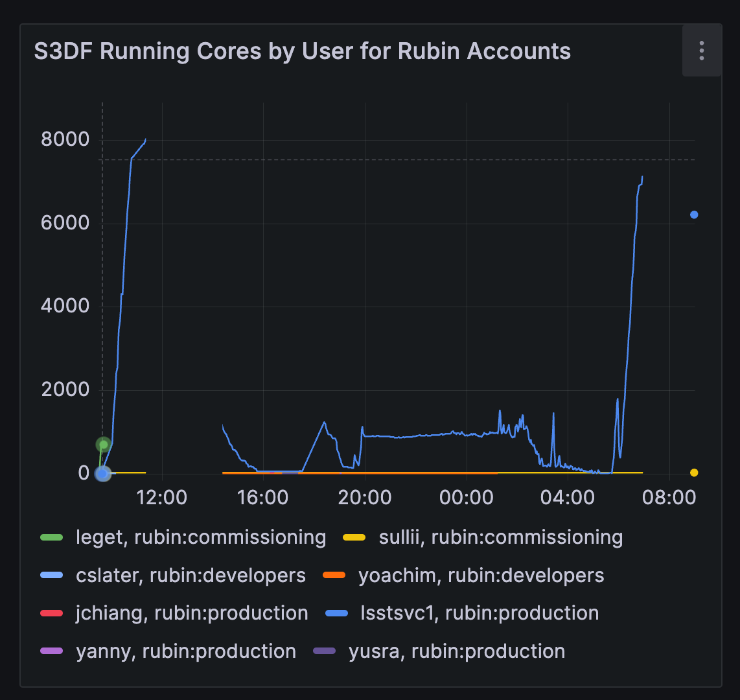740x700 pixels.
Task: Show only 'lsstsvc1, rubin:production' legend label
Action: point(479,613)
